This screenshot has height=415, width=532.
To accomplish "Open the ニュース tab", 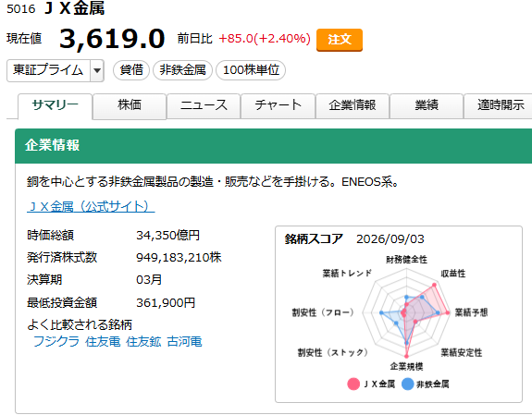I will (204, 105).
